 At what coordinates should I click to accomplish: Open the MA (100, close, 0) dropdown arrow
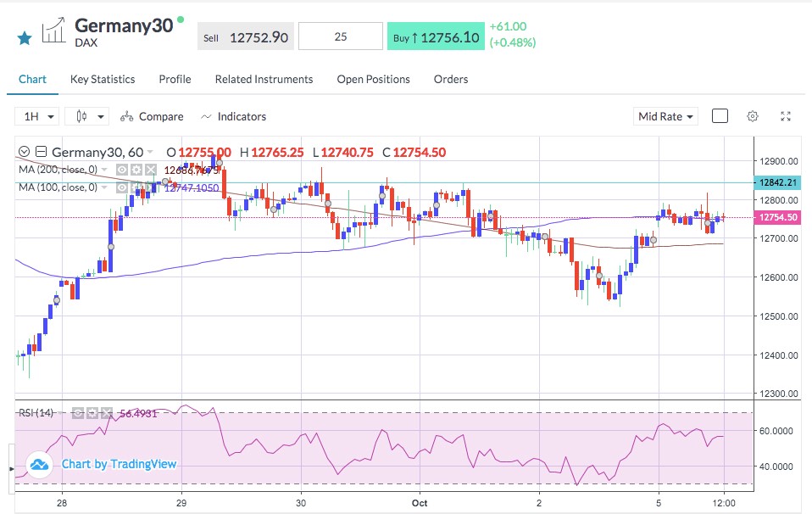click(x=104, y=187)
